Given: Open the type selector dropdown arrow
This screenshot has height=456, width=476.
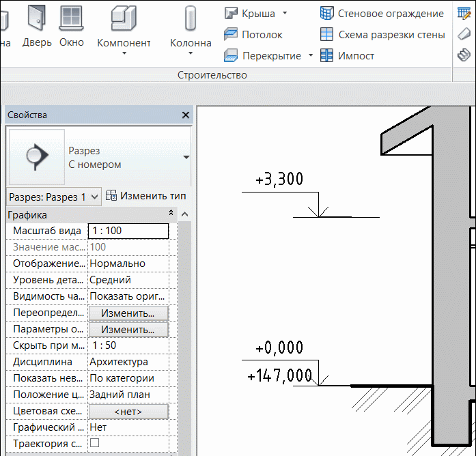Looking at the screenshot, I should pyautogui.click(x=186, y=157).
